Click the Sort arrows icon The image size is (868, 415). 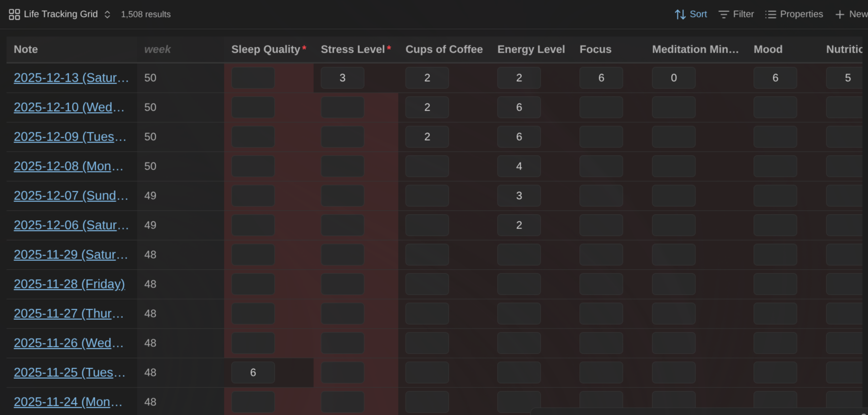tap(680, 14)
